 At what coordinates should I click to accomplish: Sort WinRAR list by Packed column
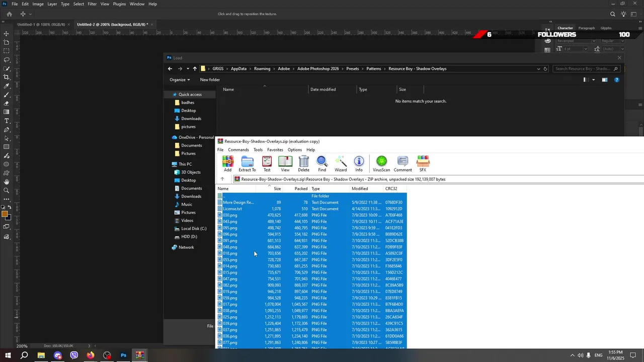pyautogui.click(x=301, y=189)
